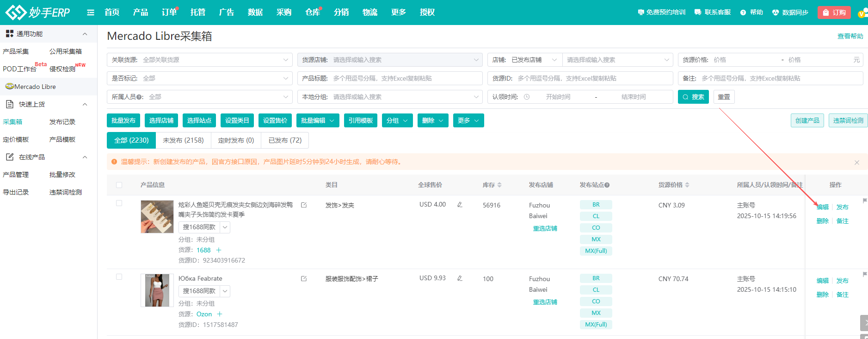Check the first product row checkbox

[x=119, y=203]
